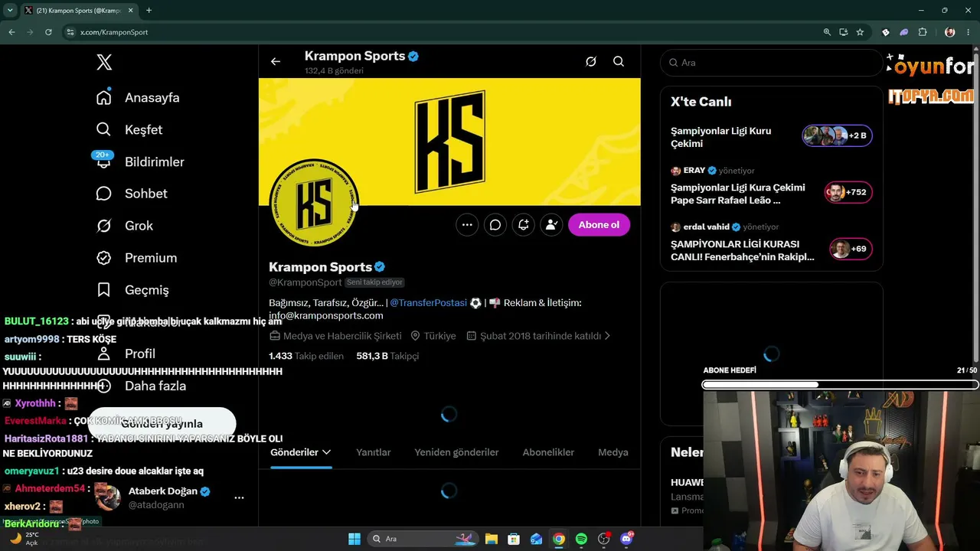980x551 pixels.
Task: Go to Anasayfa home page
Action: click(138, 97)
